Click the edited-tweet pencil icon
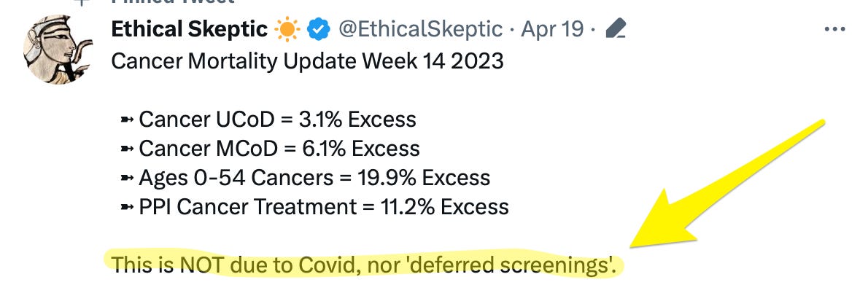This screenshot has height=293, width=868. coord(616,29)
